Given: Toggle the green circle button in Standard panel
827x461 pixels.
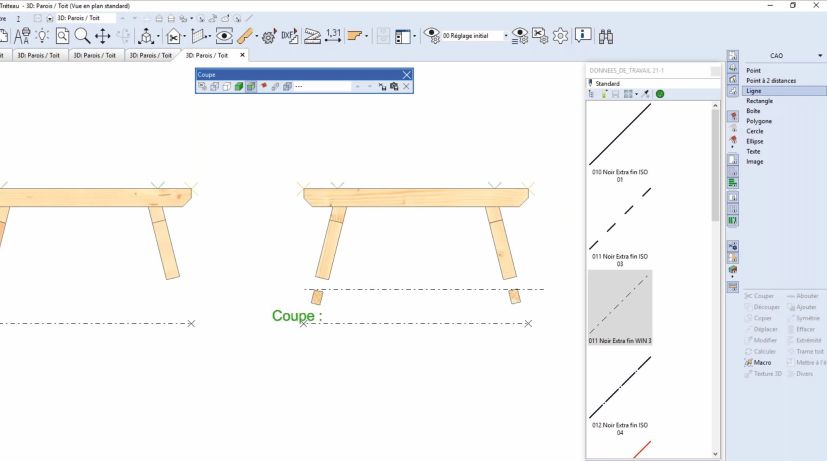Looking at the screenshot, I should (x=660, y=94).
